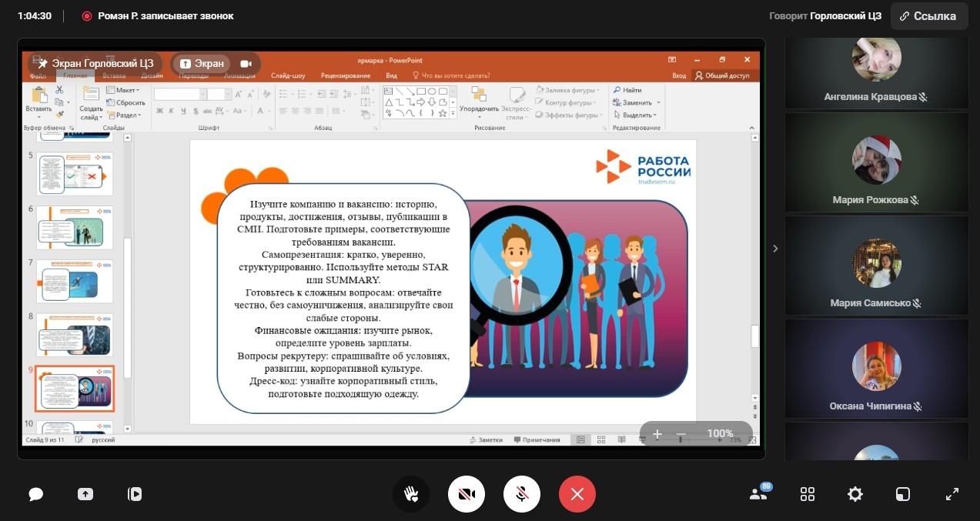Raise hand using the hand icon
The height and width of the screenshot is (521, 980).
coord(411,494)
